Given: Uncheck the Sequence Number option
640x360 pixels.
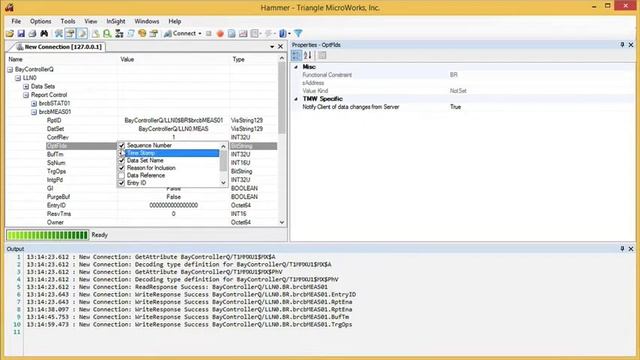Looking at the screenshot, I should click(121, 145).
